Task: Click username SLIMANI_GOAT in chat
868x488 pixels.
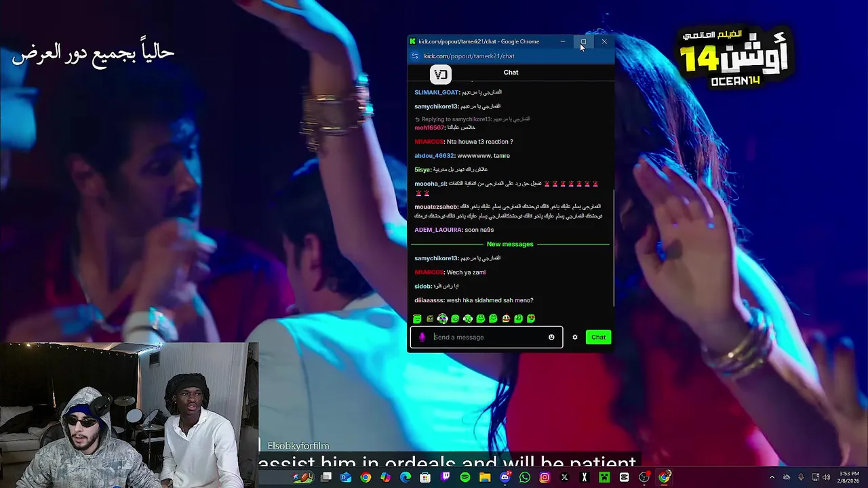Action: pos(436,92)
